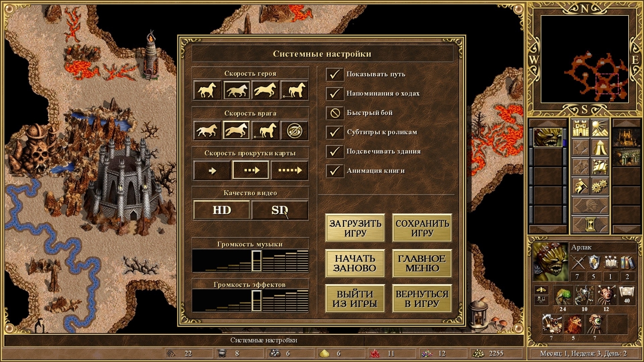Click ВЫЙТИ ИЗ ИГРЫ button
The image size is (644, 362).
point(355,299)
